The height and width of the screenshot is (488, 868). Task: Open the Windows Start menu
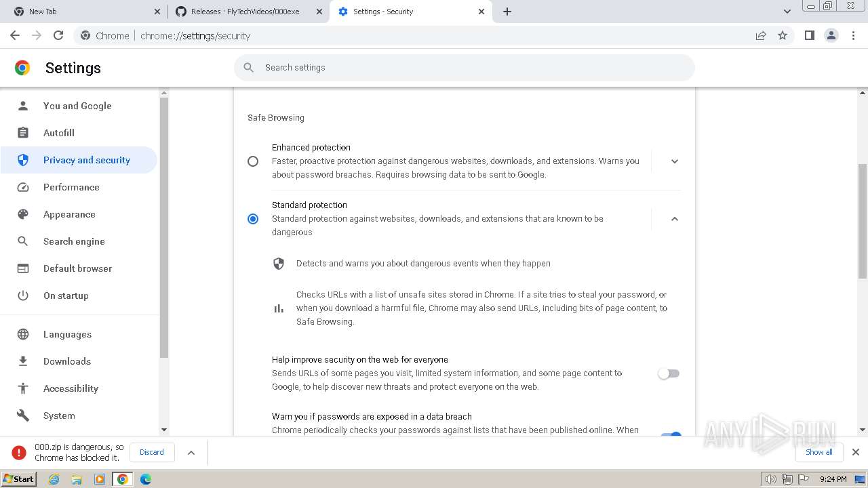tap(18, 479)
